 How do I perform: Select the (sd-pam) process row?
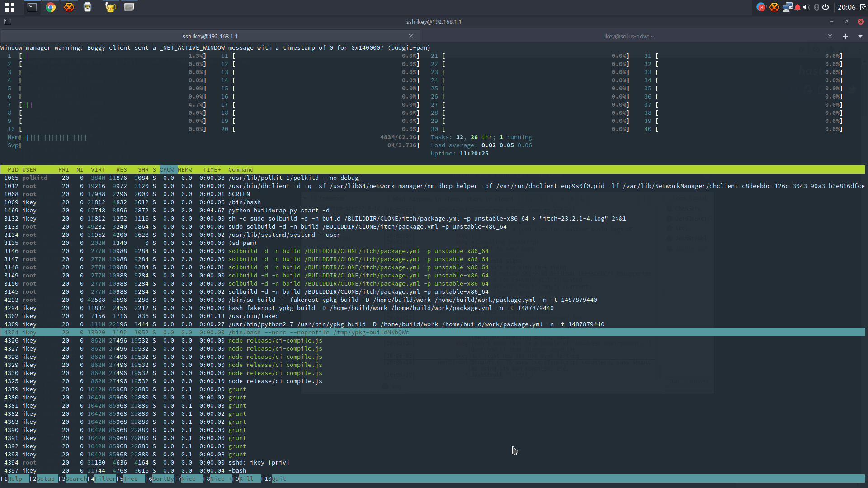tap(432, 243)
